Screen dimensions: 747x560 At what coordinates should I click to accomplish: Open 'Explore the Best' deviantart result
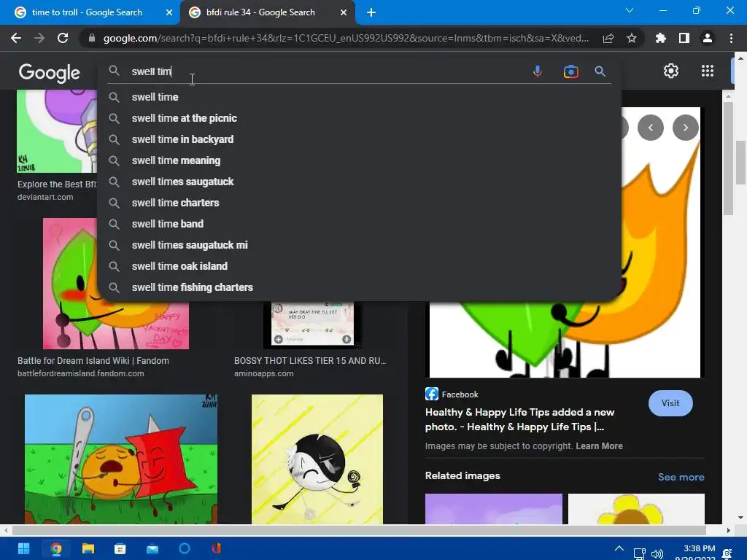[x=57, y=184]
